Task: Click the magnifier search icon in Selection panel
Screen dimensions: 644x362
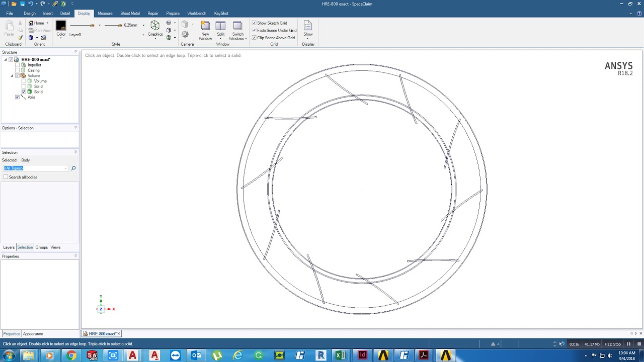Action: [x=73, y=168]
